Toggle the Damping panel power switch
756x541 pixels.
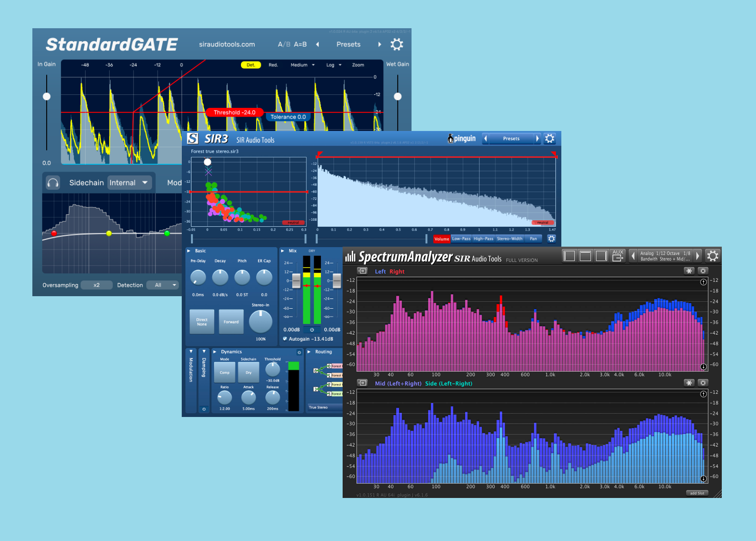[204, 409]
